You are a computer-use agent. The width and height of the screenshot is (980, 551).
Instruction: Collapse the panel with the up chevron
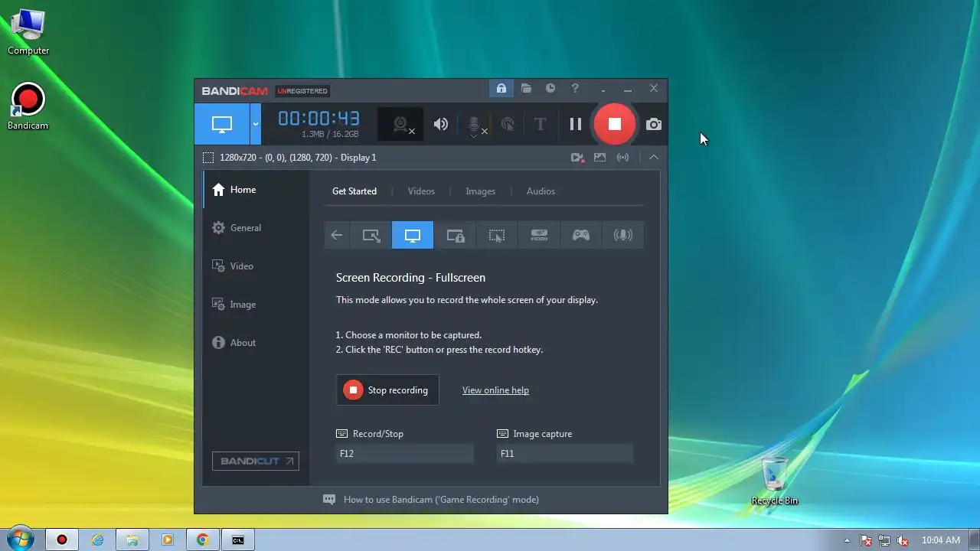point(654,157)
